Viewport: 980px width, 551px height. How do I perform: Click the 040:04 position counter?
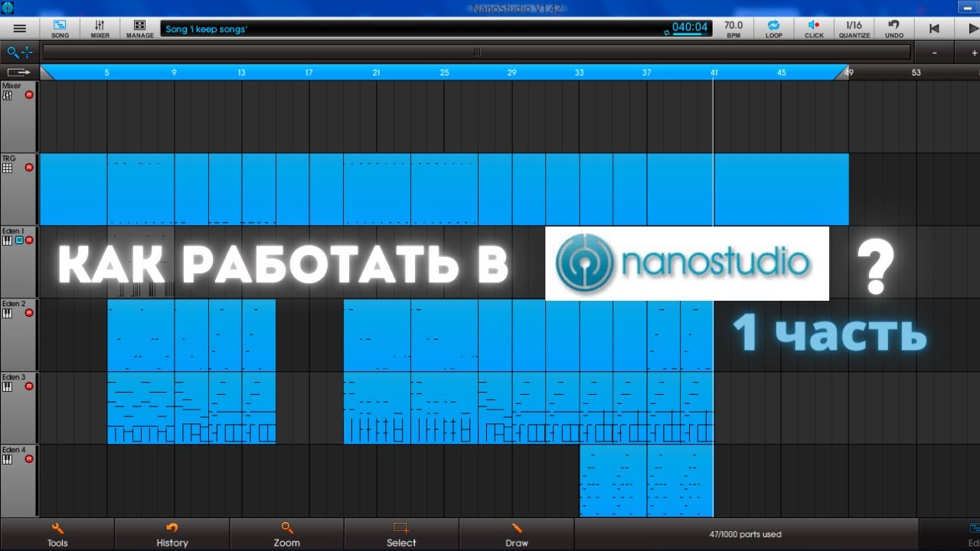[x=690, y=28]
